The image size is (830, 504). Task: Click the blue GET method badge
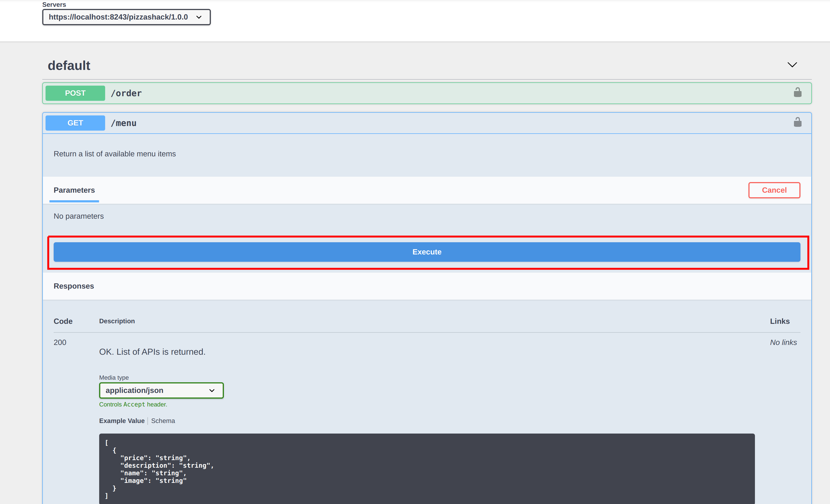75,123
